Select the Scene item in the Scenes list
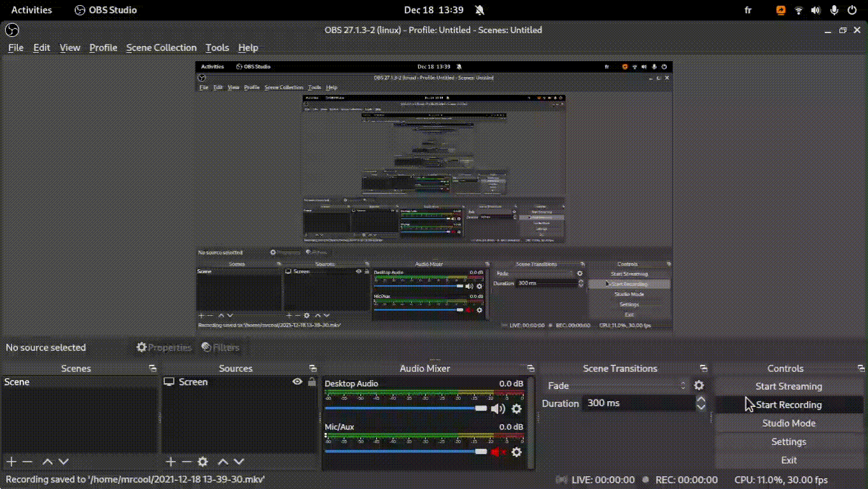The image size is (868, 489). 80,382
